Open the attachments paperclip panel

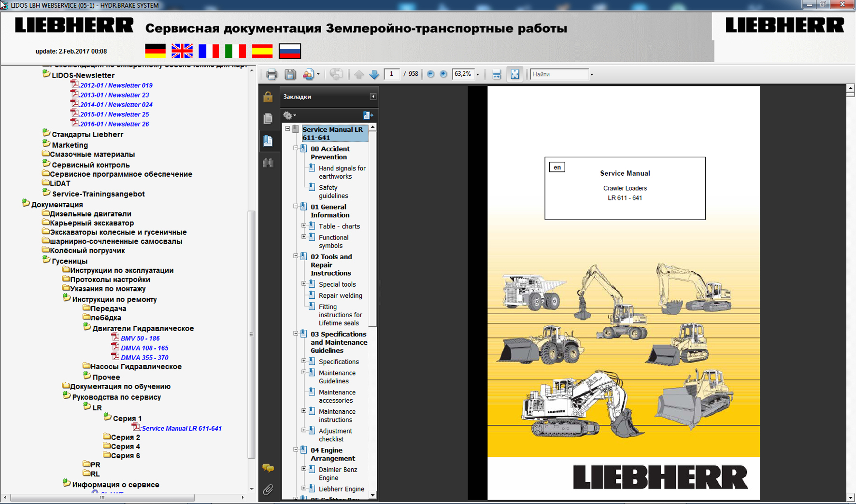coord(268,490)
